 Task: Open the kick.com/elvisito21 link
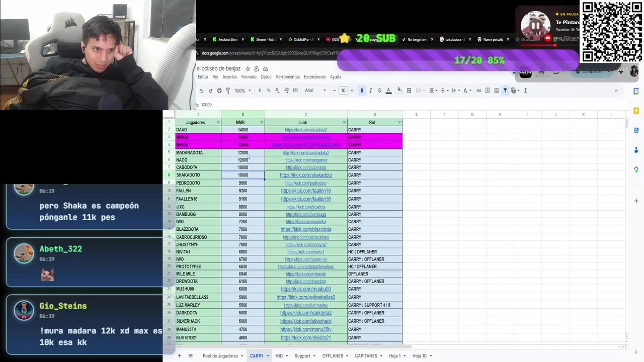pyautogui.click(x=306, y=338)
